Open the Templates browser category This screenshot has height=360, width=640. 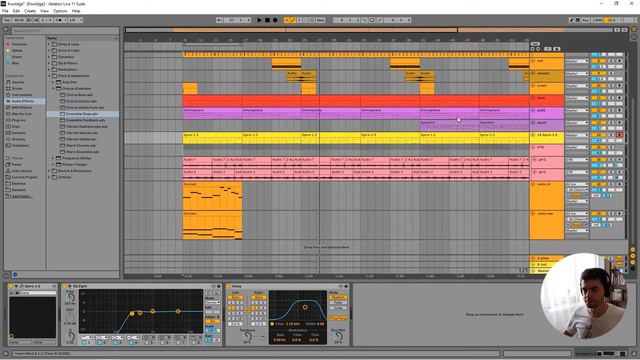tap(20, 145)
